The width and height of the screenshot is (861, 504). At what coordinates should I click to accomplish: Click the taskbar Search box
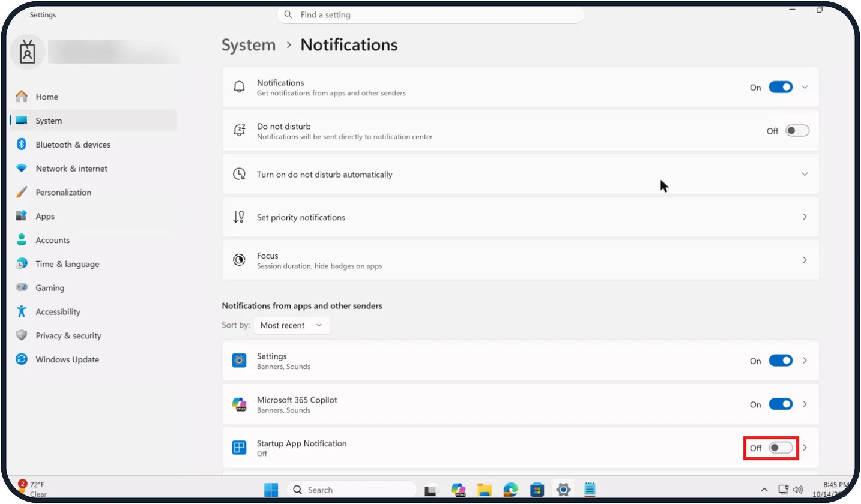pyautogui.click(x=351, y=490)
